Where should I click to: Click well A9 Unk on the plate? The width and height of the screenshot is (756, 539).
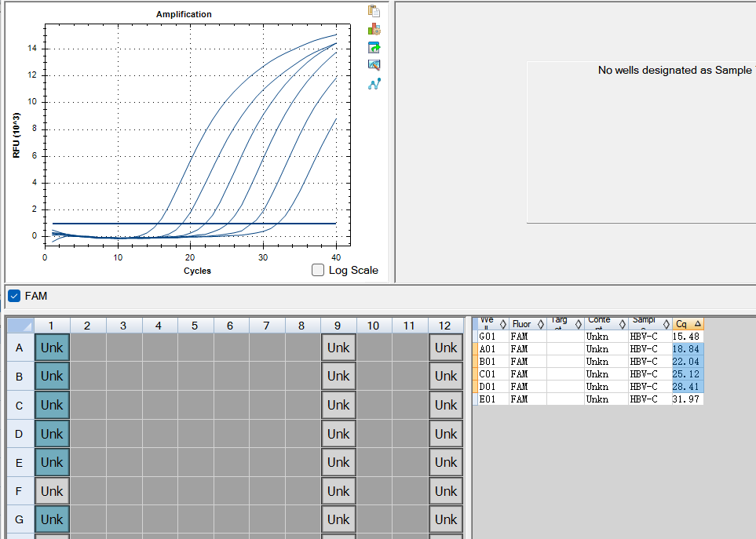(x=338, y=348)
